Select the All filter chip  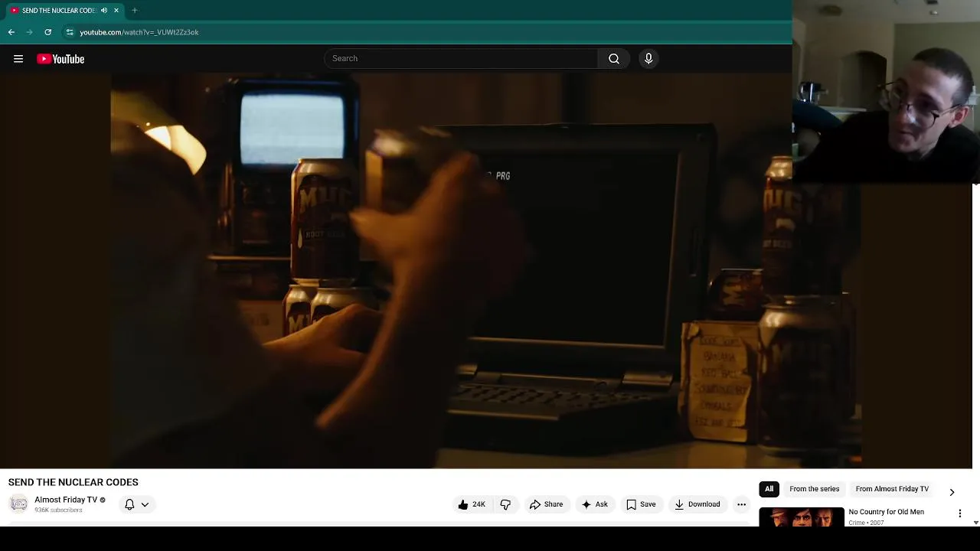coord(769,489)
